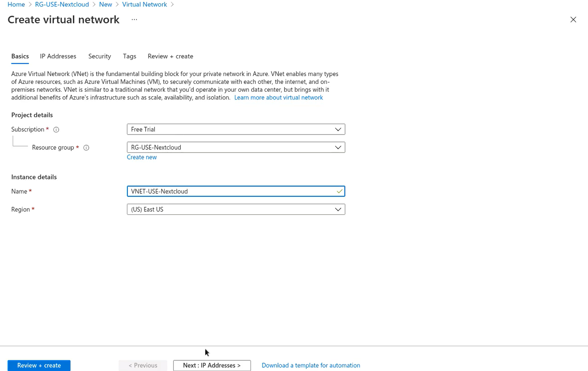This screenshot has width=588, height=371.
Task: Go to RG-USE-Nextcloud in breadcrumb
Action: [62, 4]
